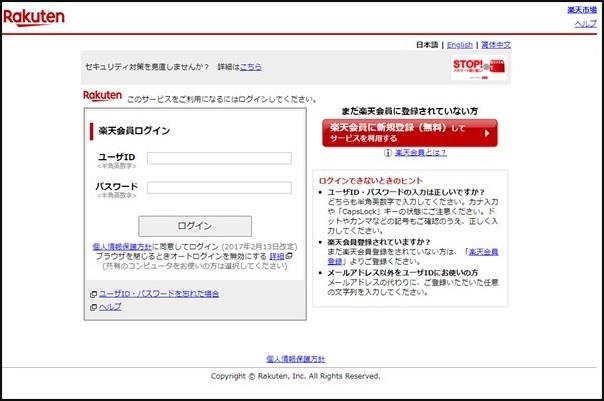This screenshot has width=604, height=401.
Task: Click the パスワード field label
Action: 117,187
